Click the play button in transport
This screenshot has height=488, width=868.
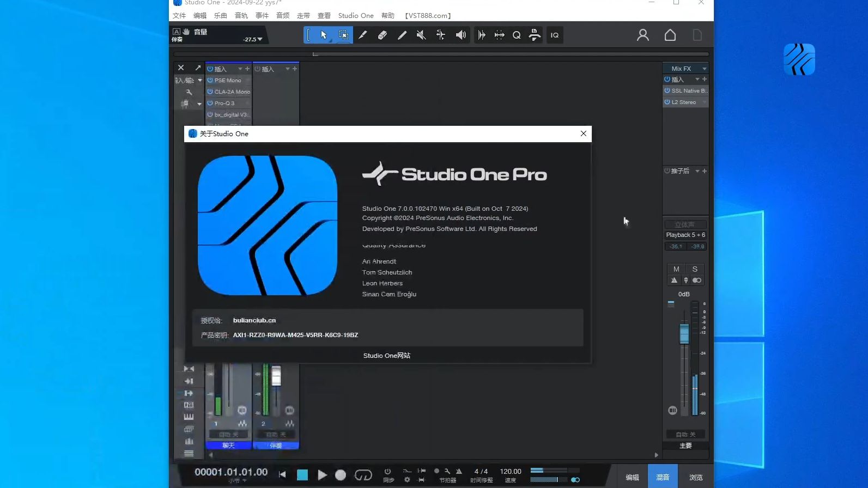tap(322, 475)
